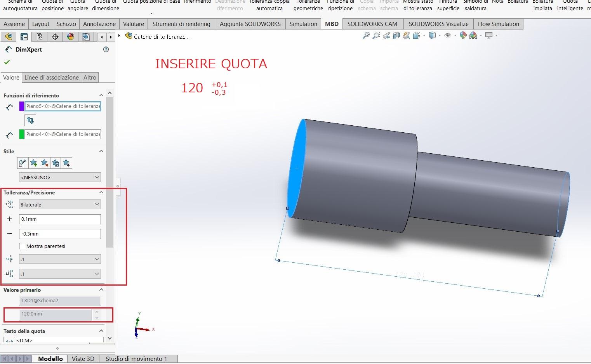Click the minus tolerance -0.3mm field
Image resolution: width=591 pixels, height=364 pixels.
click(x=60, y=234)
